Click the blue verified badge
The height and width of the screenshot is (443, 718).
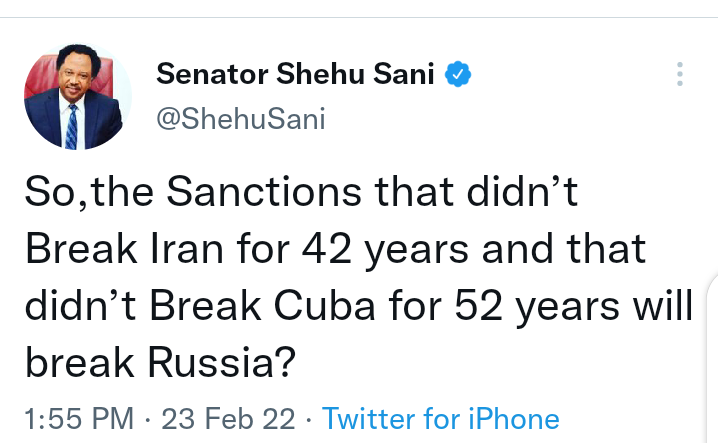[x=458, y=74]
